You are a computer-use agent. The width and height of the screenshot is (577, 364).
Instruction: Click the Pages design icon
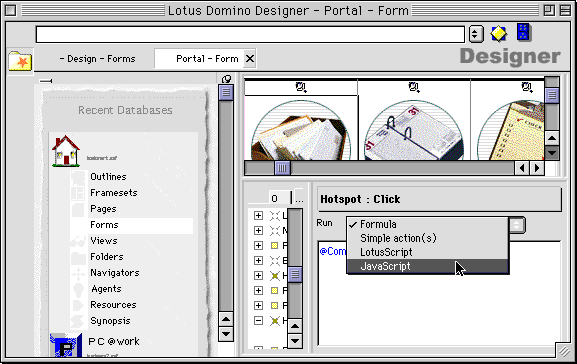click(x=78, y=209)
